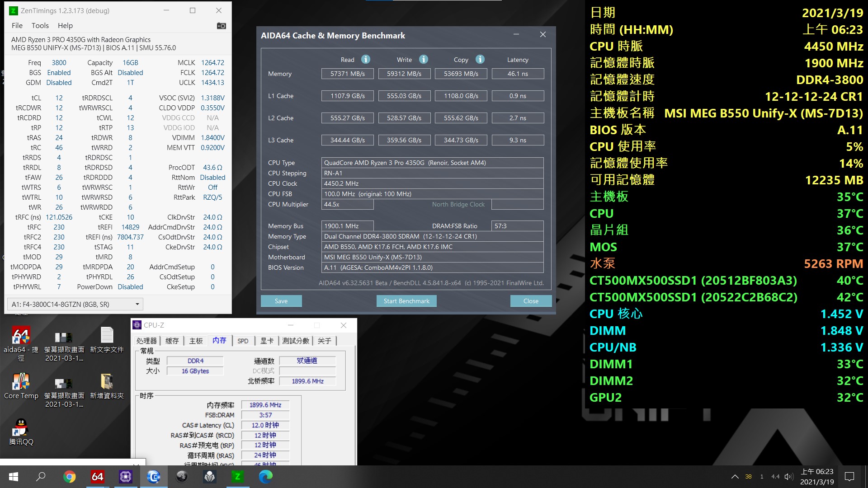The width and height of the screenshot is (868, 488).
Task: Click the Freq value 3800 in ZenTimings
Action: tap(59, 62)
